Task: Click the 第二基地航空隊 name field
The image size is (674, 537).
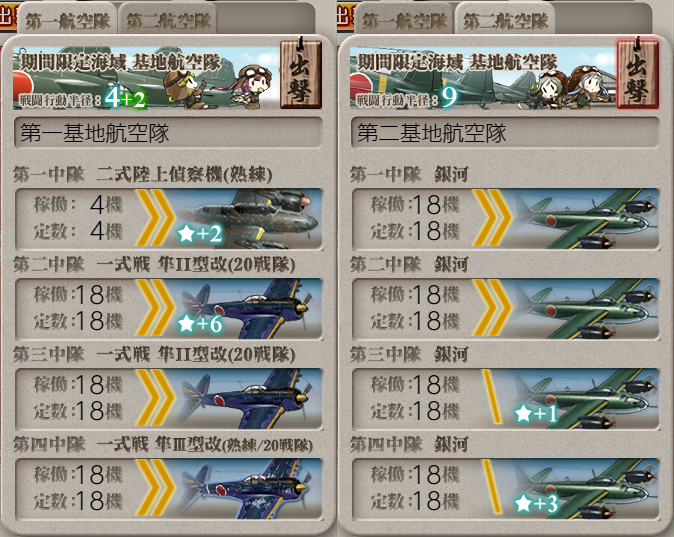Action: pos(505,133)
